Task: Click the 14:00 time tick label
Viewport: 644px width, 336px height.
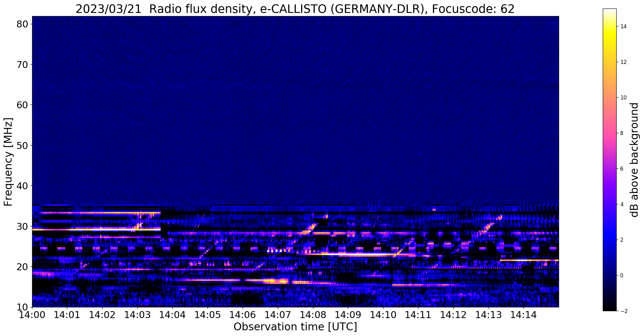Action: coord(32,314)
